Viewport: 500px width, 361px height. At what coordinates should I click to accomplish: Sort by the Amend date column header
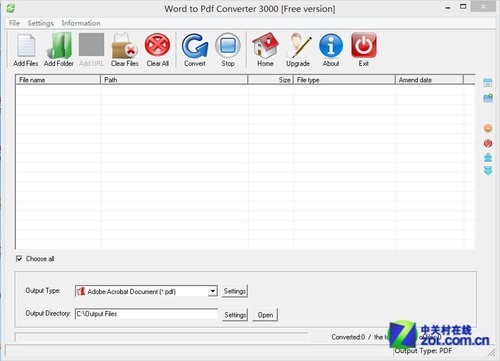429,80
